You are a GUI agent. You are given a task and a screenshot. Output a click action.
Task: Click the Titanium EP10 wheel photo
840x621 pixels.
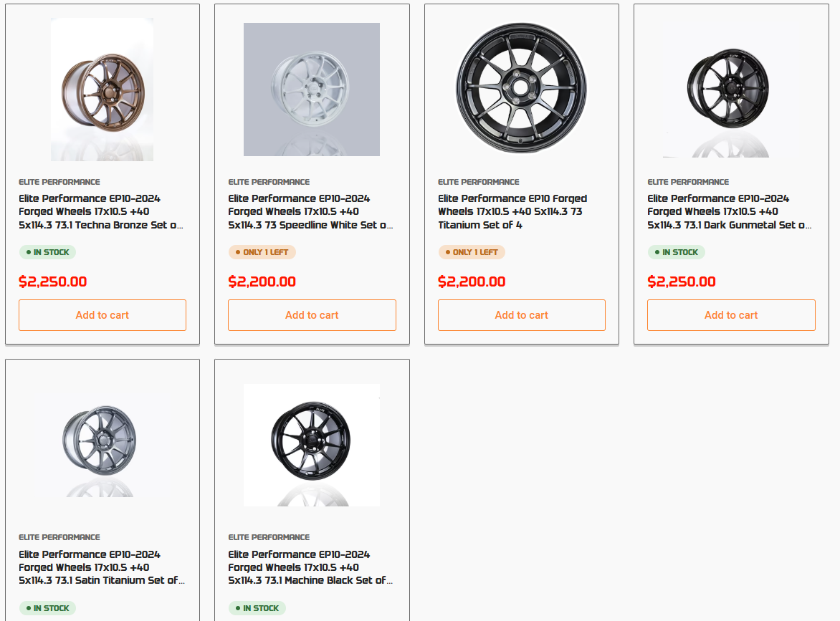tap(521, 87)
